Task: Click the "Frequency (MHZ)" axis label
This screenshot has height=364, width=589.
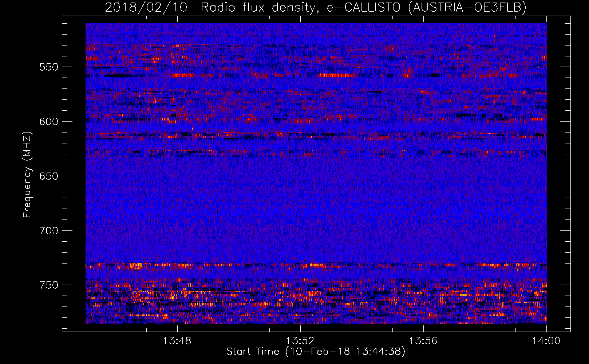Action: pos(27,174)
